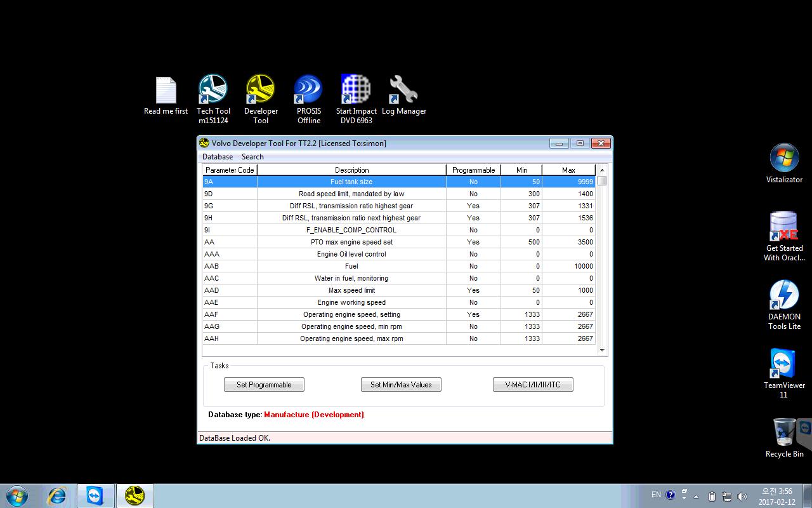
Task: Select the Fuel tank size row
Action: (x=399, y=182)
